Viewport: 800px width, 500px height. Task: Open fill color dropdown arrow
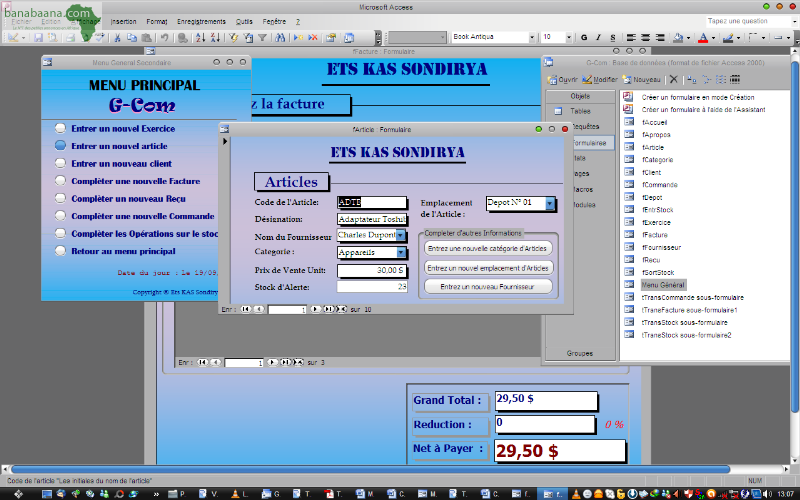pyautogui.click(x=688, y=37)
